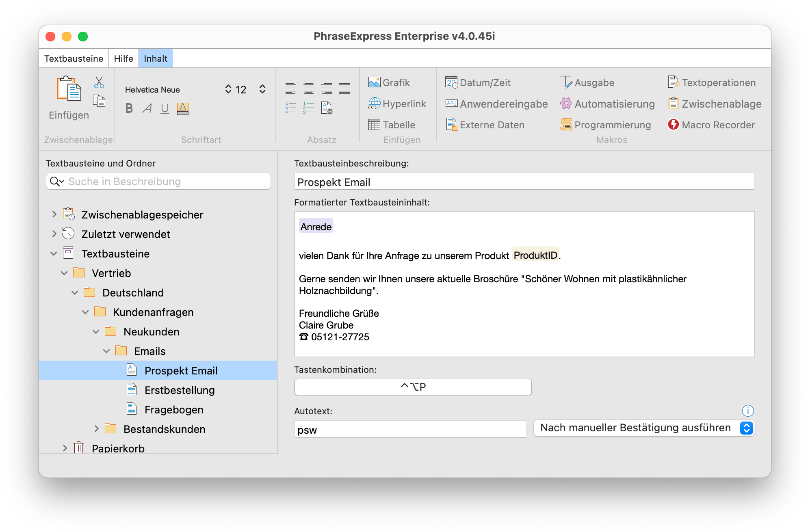
Task: Click the Anrede macro placeholder
Action: pos(316,227)
